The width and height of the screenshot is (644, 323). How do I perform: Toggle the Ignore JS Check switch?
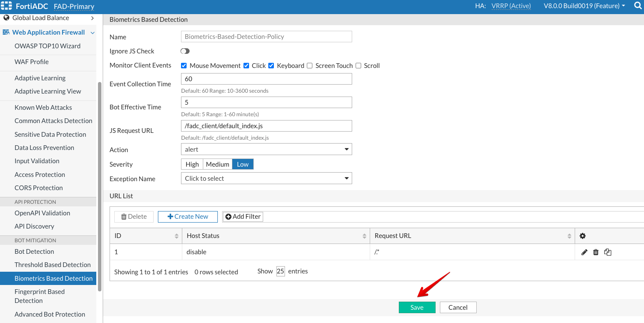coord(185,51)
